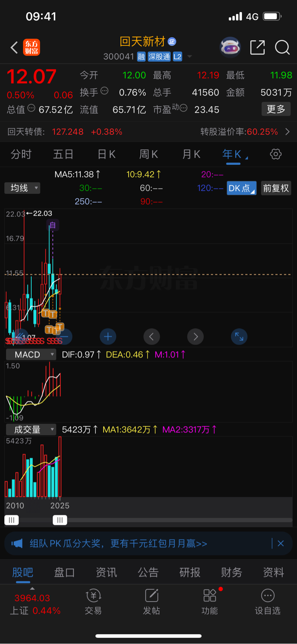This screenshot has height=644, width=297.
Task: Add stock via 设自选
Action: point(268,602)
